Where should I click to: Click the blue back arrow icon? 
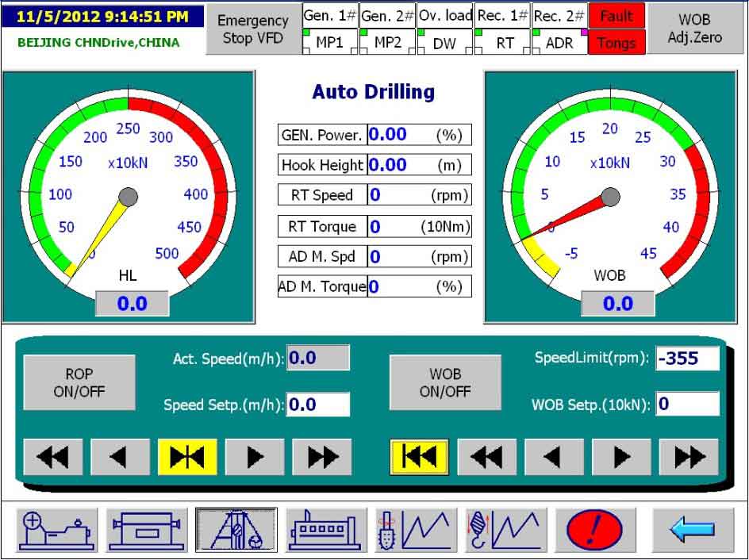pos(691,529)
